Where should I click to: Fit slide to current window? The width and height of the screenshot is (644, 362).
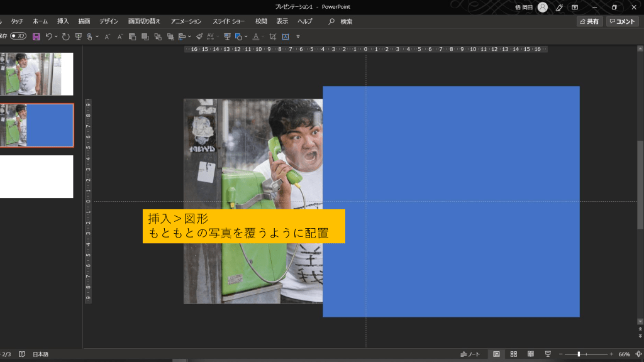638,354
